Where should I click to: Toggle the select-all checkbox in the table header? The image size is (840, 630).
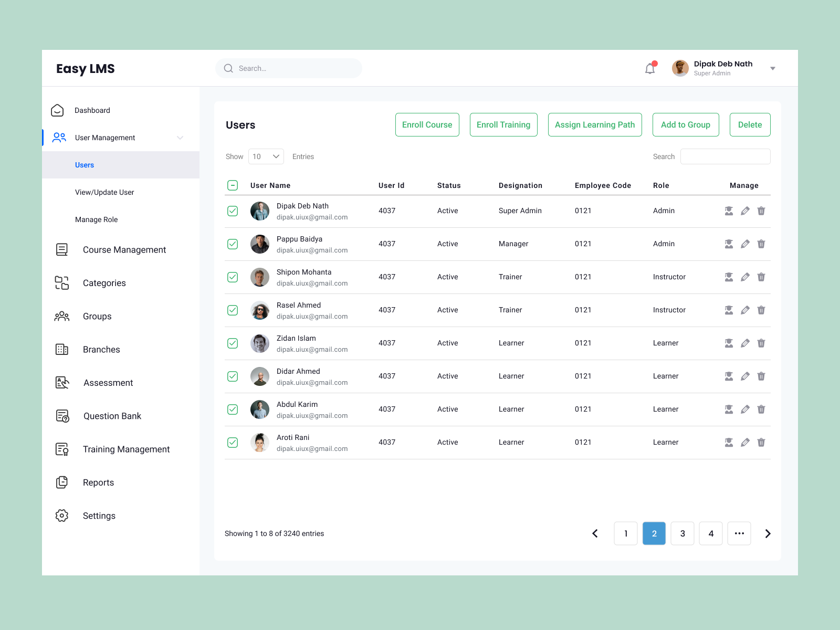tap(233, 185)
